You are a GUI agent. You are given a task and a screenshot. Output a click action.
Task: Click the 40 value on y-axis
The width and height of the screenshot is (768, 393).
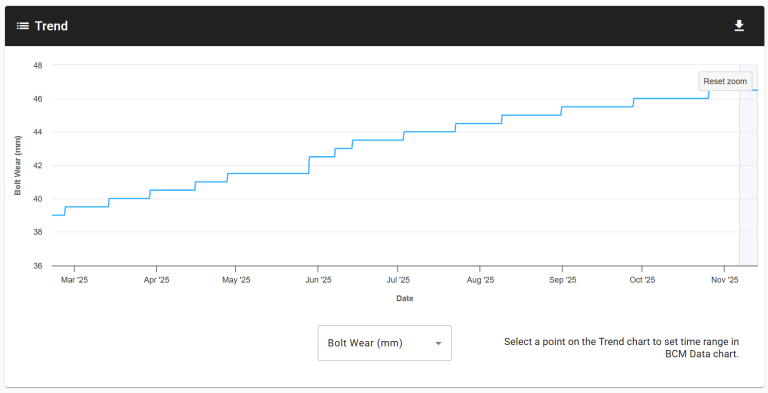pos(38,199)
